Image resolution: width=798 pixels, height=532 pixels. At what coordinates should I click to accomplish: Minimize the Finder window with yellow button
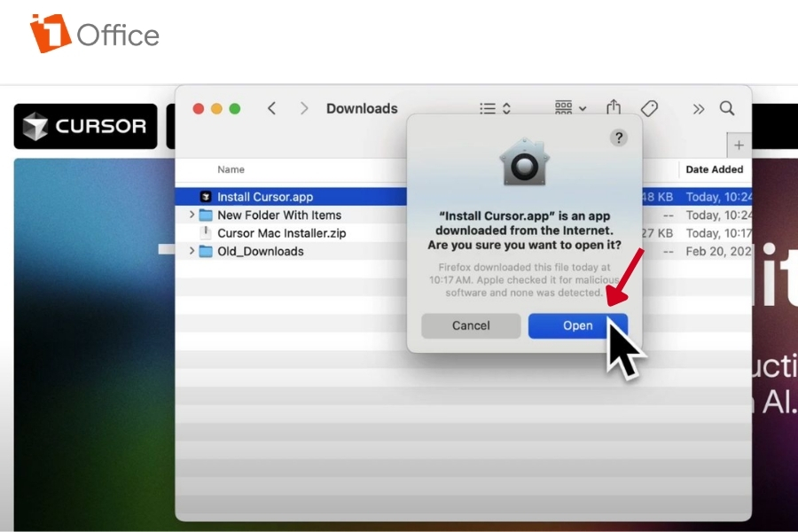[x=216, y=108]
